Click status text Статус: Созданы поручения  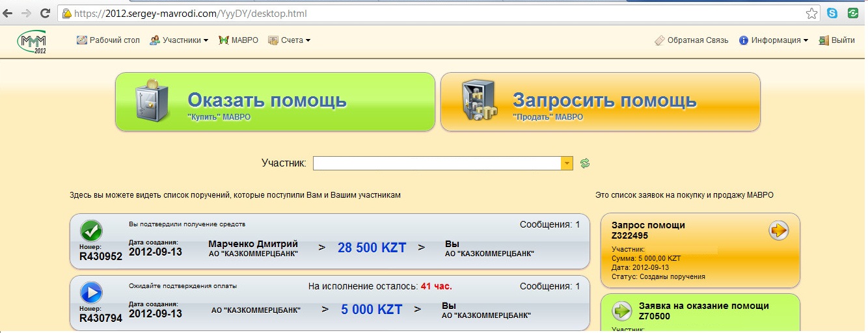tap(658, 276)
